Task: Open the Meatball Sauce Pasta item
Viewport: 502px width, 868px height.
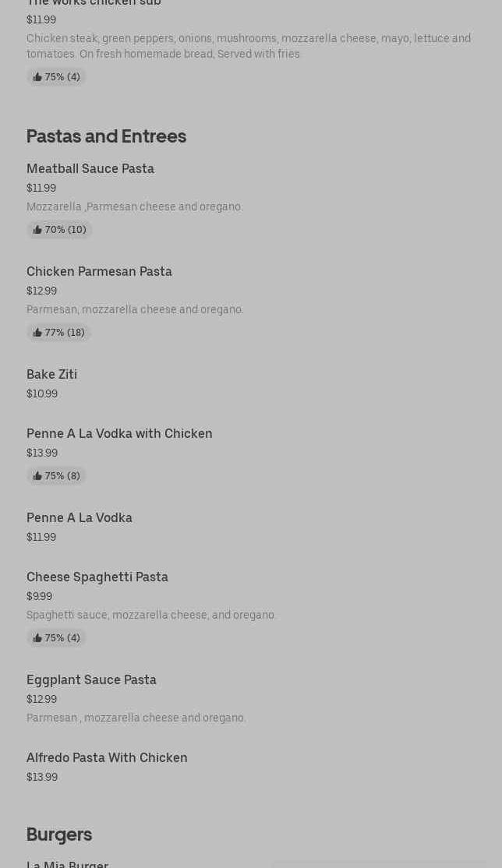Action: (90, 169)
